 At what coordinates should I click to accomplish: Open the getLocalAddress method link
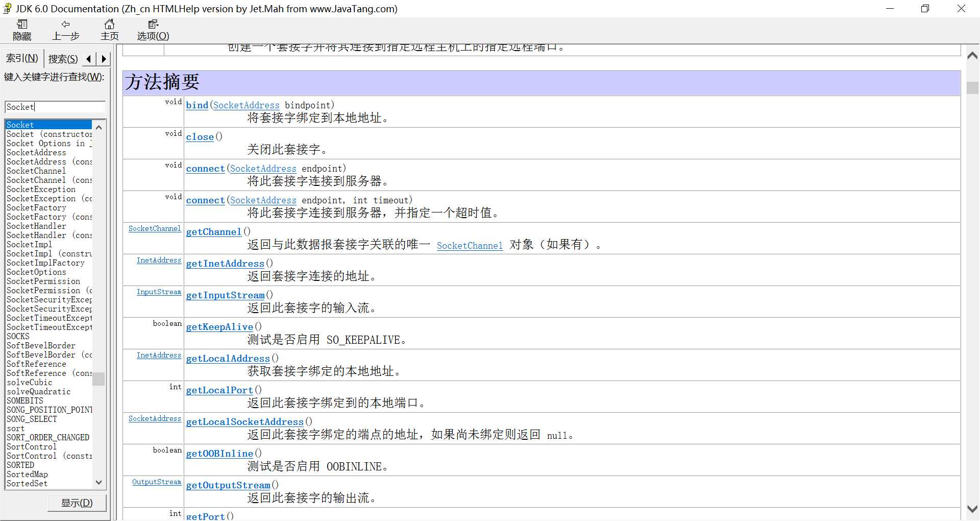228,359
